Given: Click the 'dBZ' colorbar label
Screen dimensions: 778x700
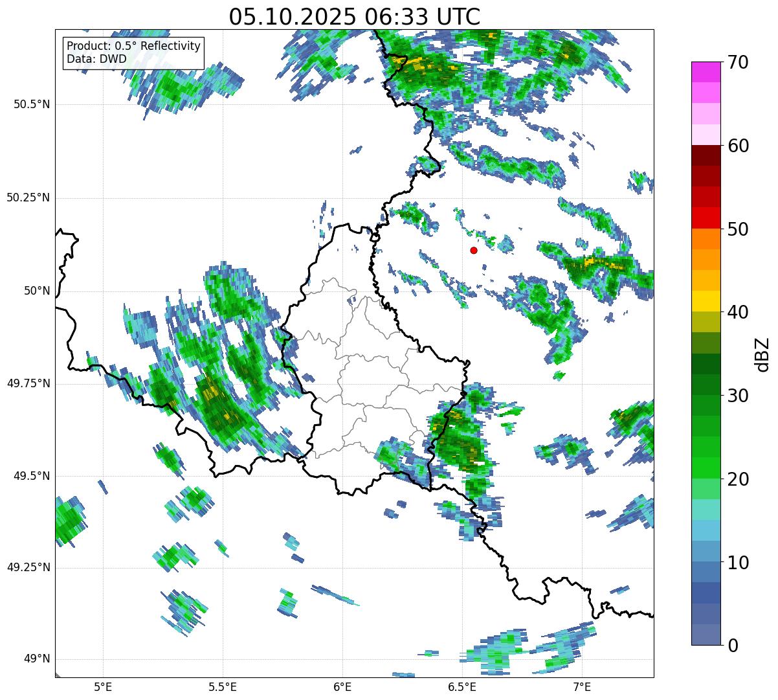Looking at the screenshot, I should point(762,354).
